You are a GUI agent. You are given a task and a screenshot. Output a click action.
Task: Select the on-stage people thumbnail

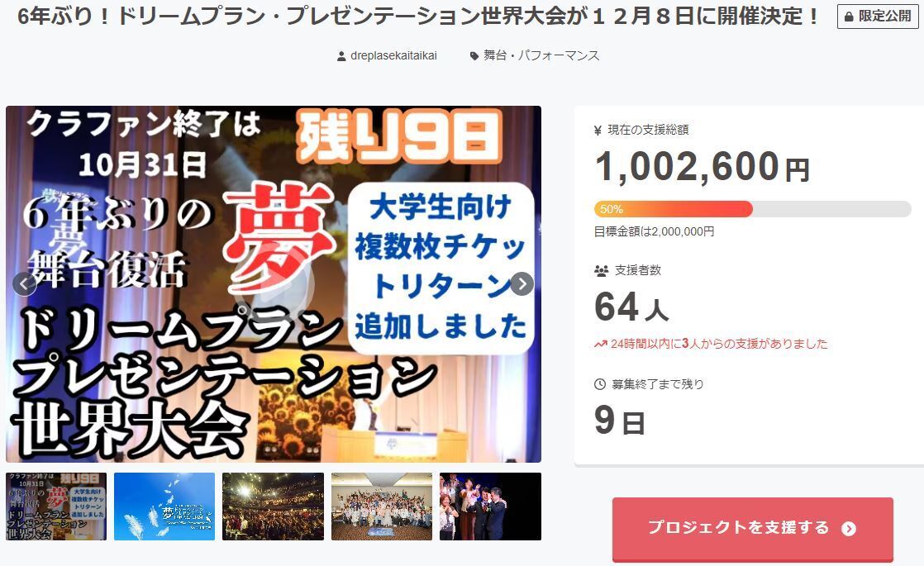[x=490, y=507]
